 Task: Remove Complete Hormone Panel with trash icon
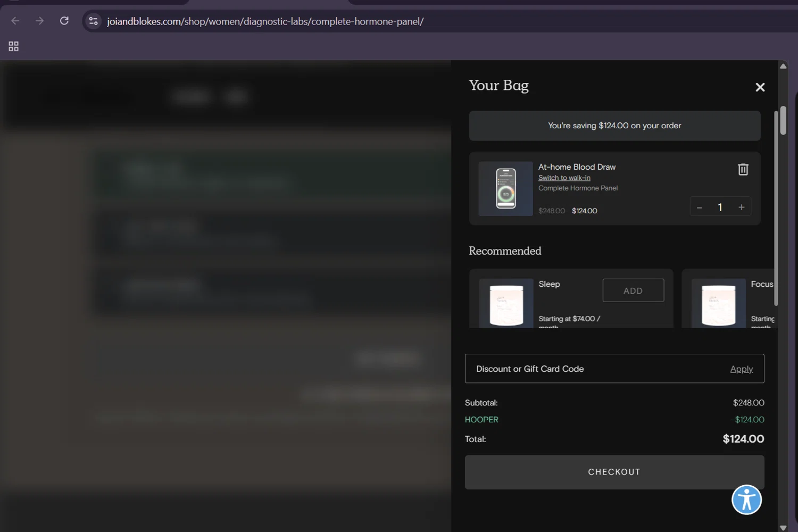(743, 169)
